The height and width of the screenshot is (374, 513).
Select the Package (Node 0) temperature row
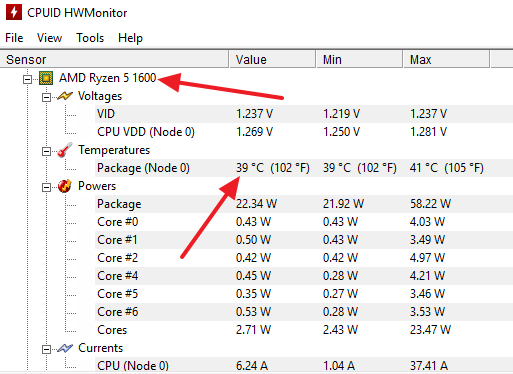[304, 168]
